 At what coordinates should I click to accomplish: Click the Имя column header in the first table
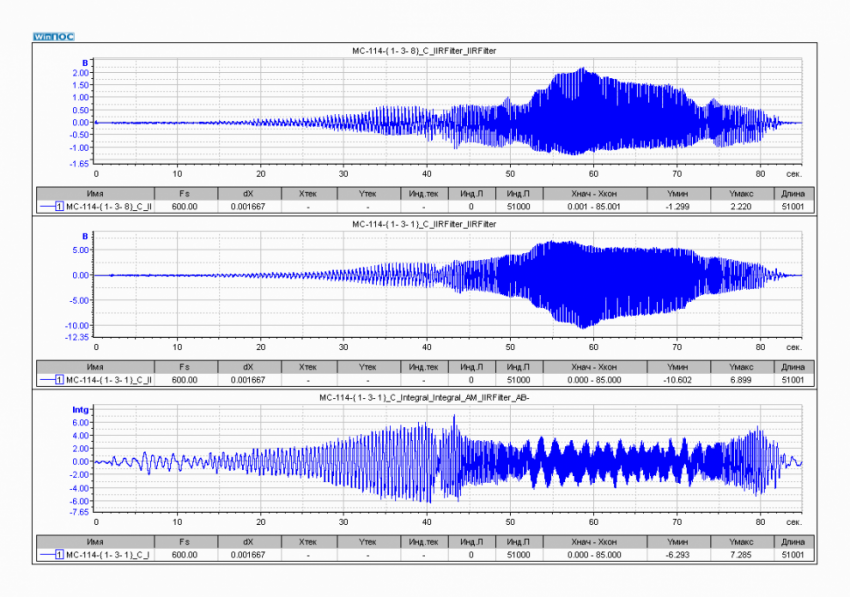[95, 192]
